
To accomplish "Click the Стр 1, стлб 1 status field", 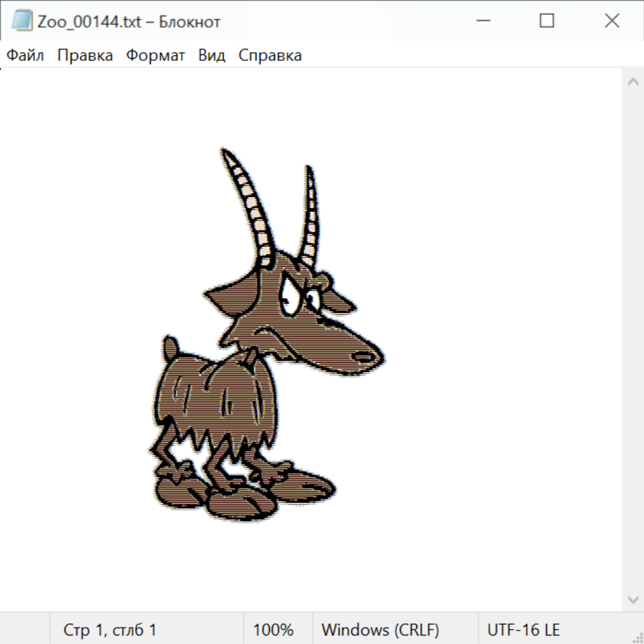I will point(110,630).
